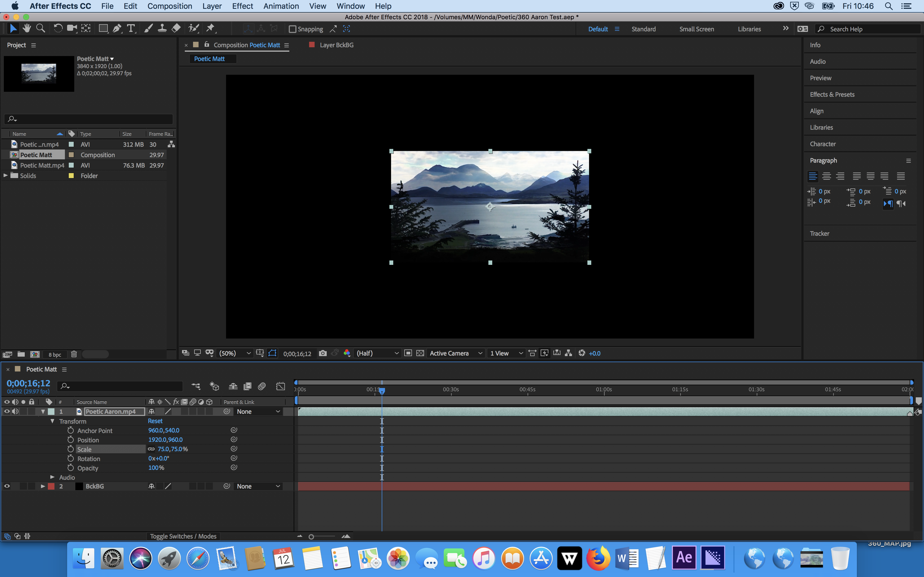Select the Horizontal Type tool

[x=131, y=29]
